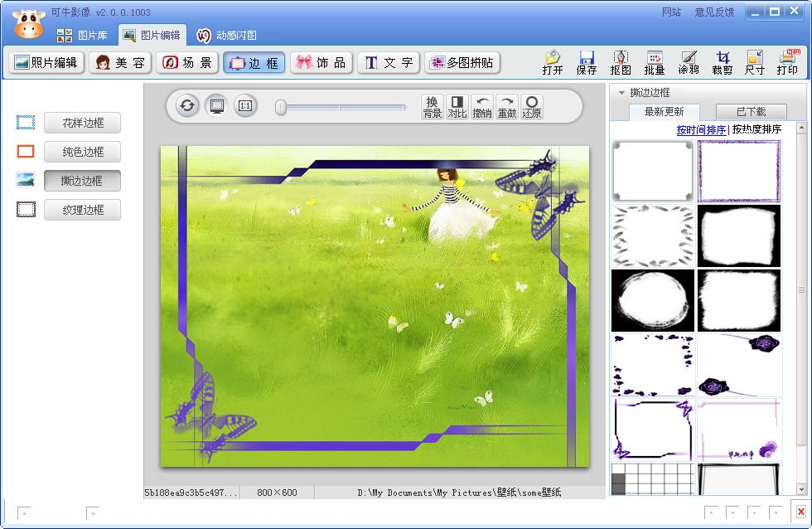
Task: Click the 打开 (Open) file icon
Action: (x=553, y=62)
